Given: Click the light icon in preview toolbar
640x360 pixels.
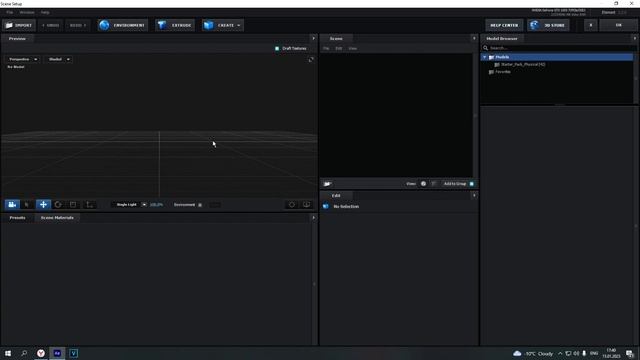Looking at the screenshot, I should pos(292,204).
